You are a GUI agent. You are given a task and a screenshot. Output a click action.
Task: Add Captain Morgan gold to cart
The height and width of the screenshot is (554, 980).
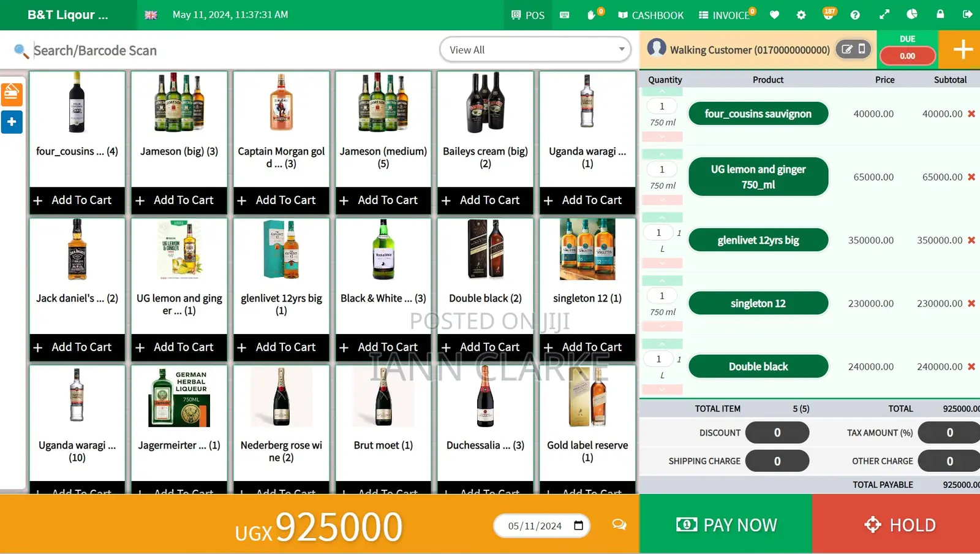281,200
